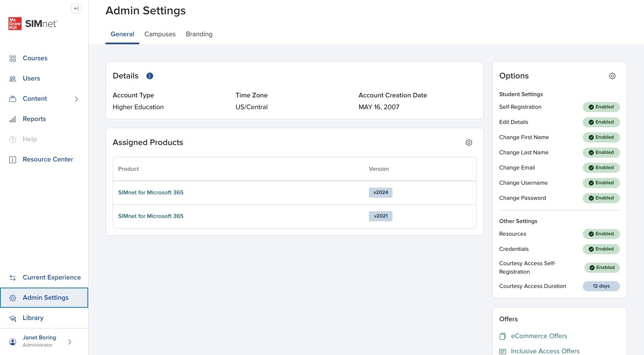Screen dimensions: 644x355
Task: Click the Admin Settings gear icon in sidebar
Action: click(13, 298)
